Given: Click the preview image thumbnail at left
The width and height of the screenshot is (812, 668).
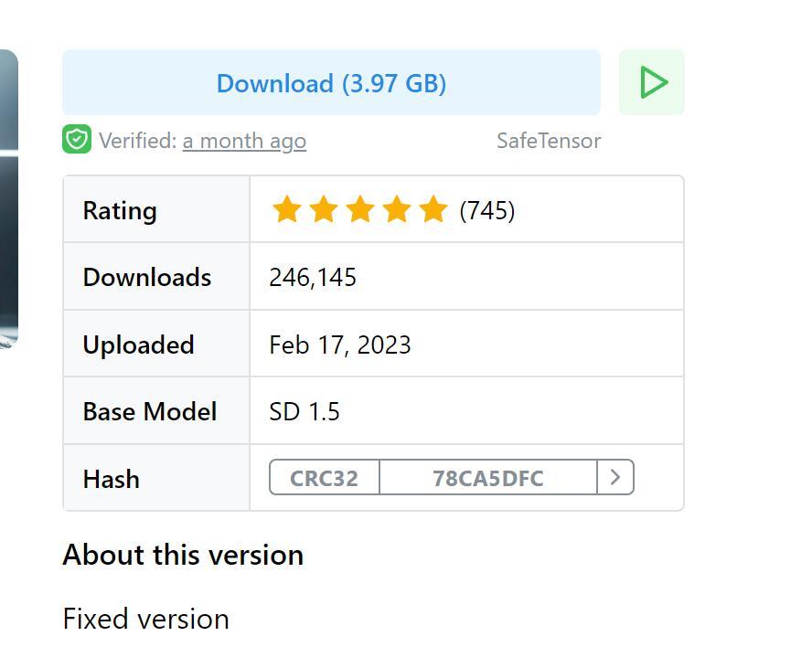Looking at the screenshot, I should pyautogui.click(x=9, y=199).
